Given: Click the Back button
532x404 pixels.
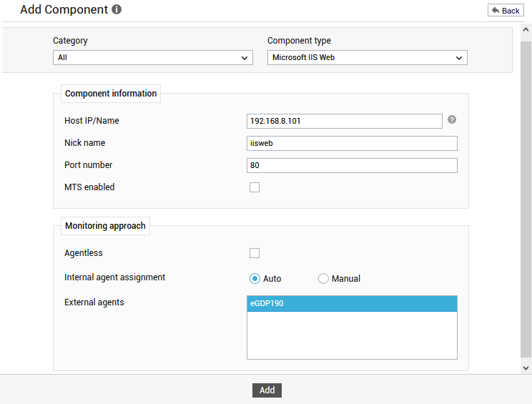Looking at the screenshot, I should click(x=506, y=11).
